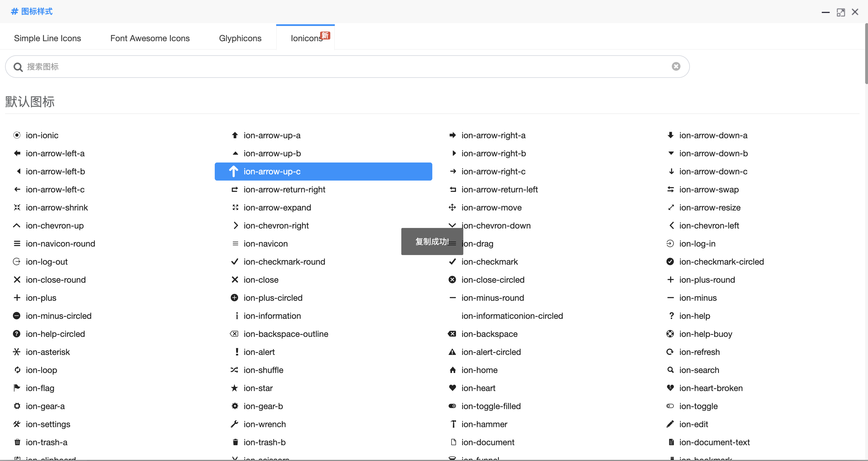The image size is (868, 461).
Task: Click the ion-gear-a gear icon
Action: 17,406
